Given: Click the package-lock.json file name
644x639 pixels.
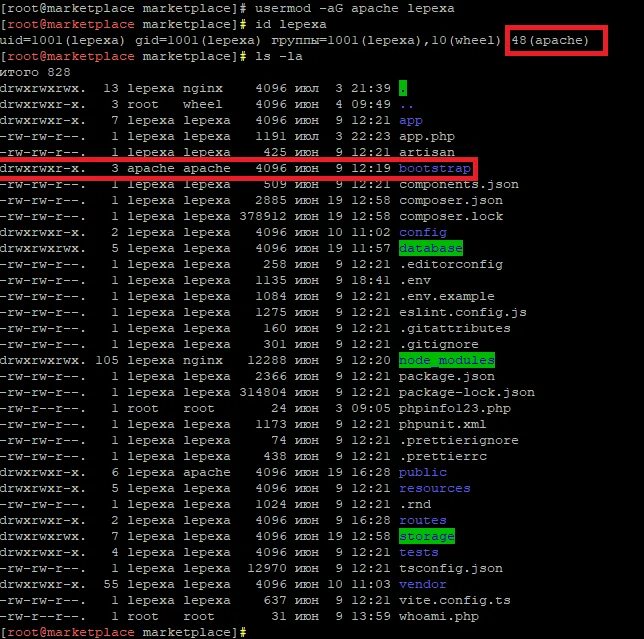Looking at the screenshot, I should (466, 392).
